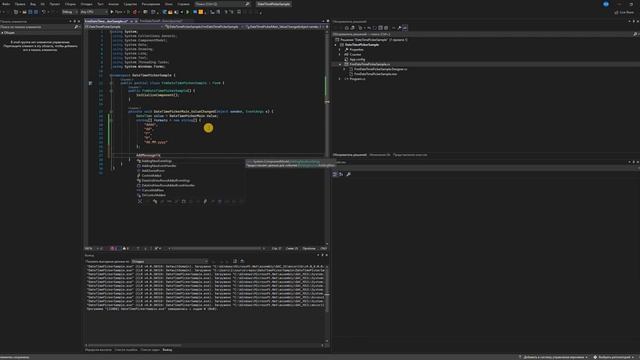The width and height of the screenshot is (640, 360).
Task: Choose OnControlAdded from IntelliSense list
Action: (153, 196)
